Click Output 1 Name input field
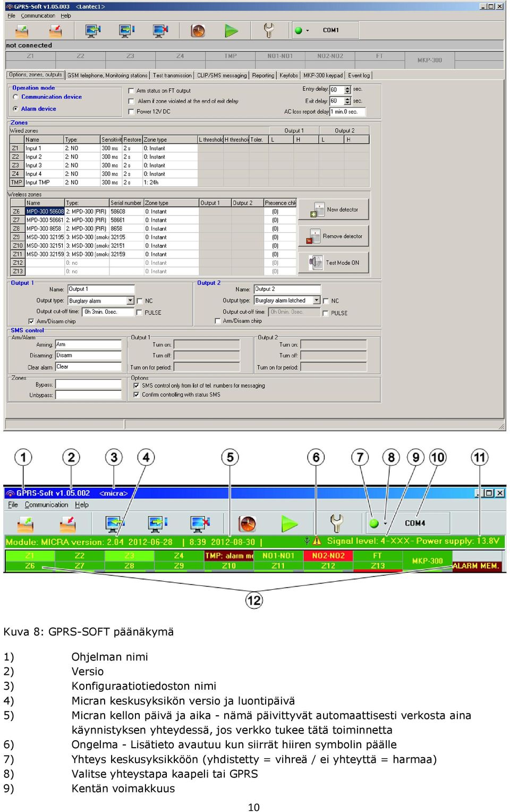Screen dimensions: 510x812 click(x=101, y=289)
